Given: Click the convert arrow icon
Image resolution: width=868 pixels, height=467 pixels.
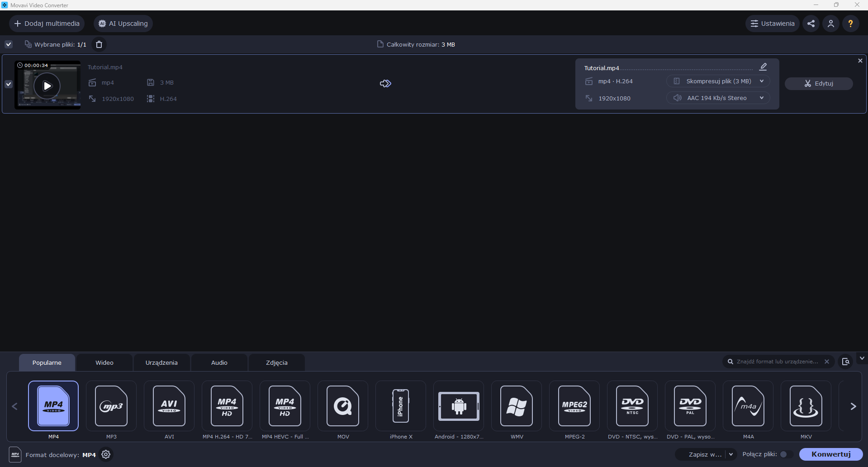Looking at the screenshot, I should [x=385, y=83].
